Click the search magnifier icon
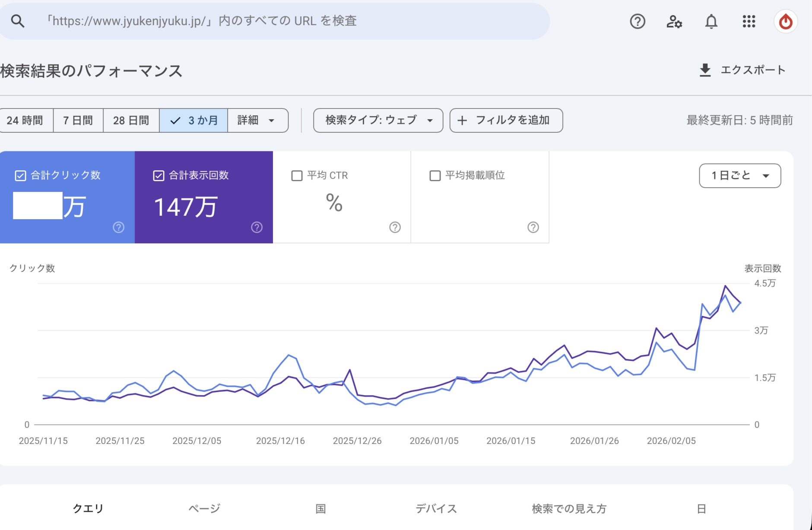The image size is (812, 530). (x=17, y=21)
